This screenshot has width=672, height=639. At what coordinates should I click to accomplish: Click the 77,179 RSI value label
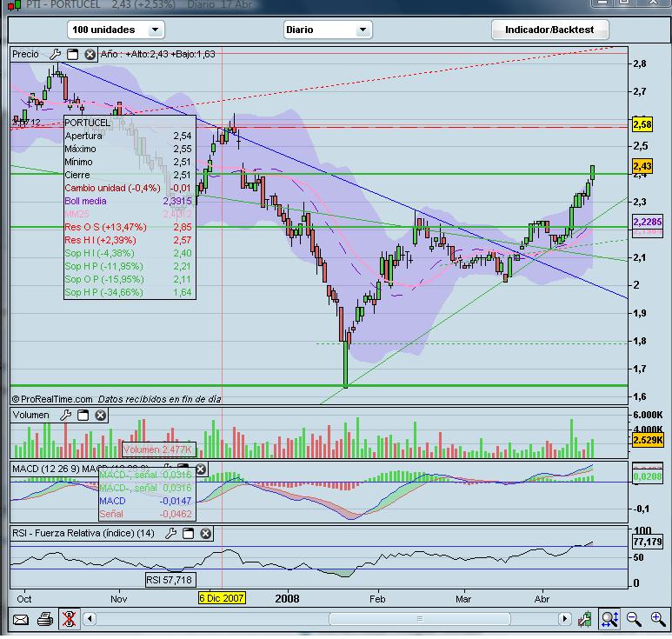[648, 542]
